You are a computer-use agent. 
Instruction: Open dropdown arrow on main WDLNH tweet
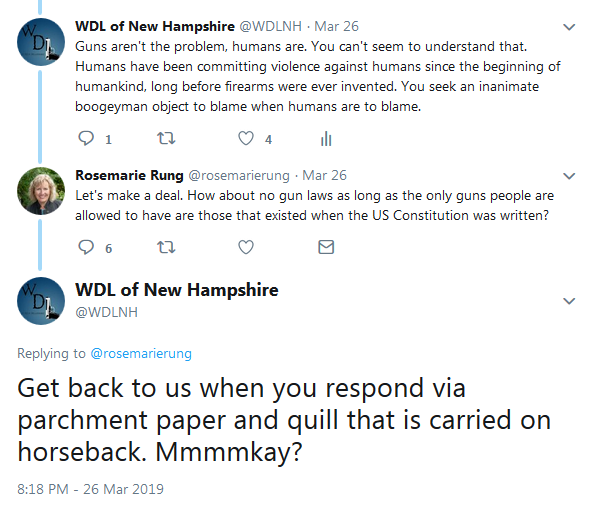coord(570,300)
